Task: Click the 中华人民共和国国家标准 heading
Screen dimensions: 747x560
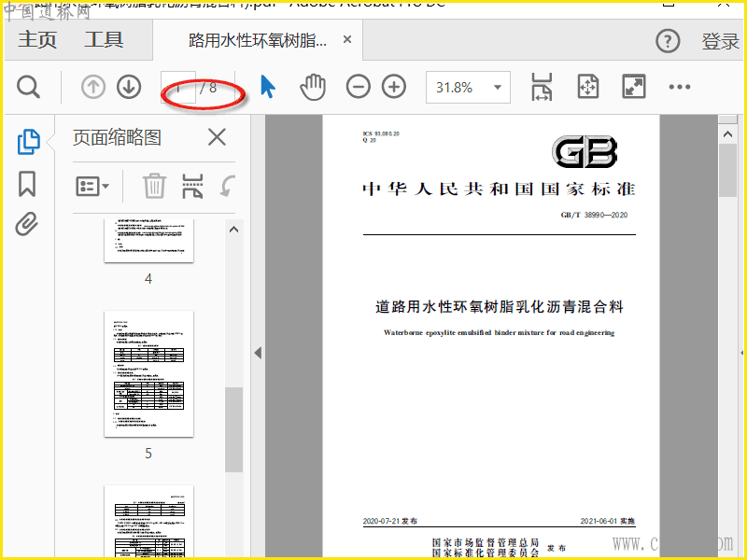Action: point(499,189)
